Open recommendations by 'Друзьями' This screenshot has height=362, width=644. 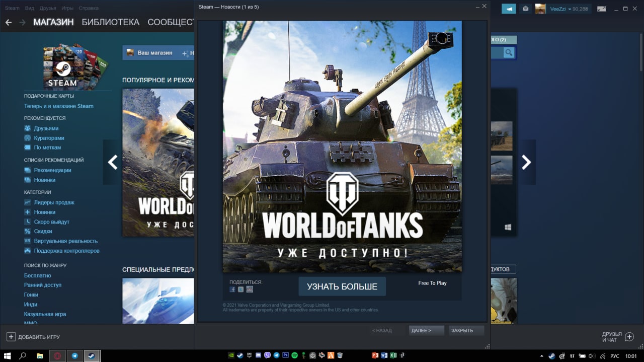pos(46,128)
